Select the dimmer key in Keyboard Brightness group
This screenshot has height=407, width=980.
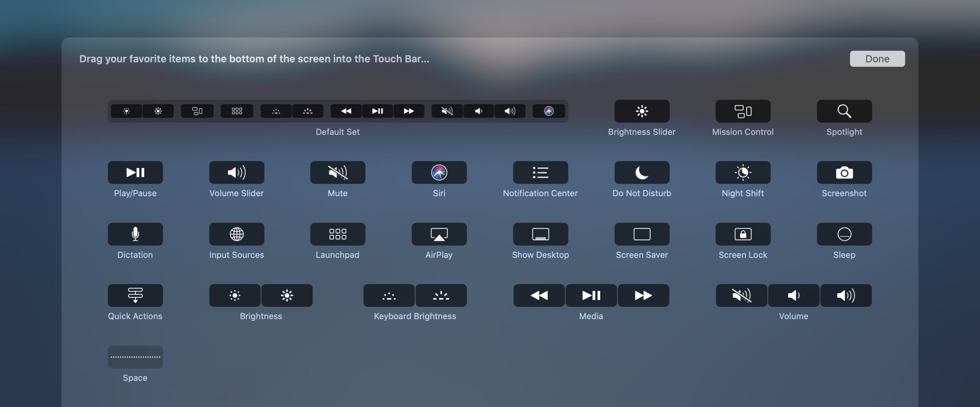(x=389, y=295)
